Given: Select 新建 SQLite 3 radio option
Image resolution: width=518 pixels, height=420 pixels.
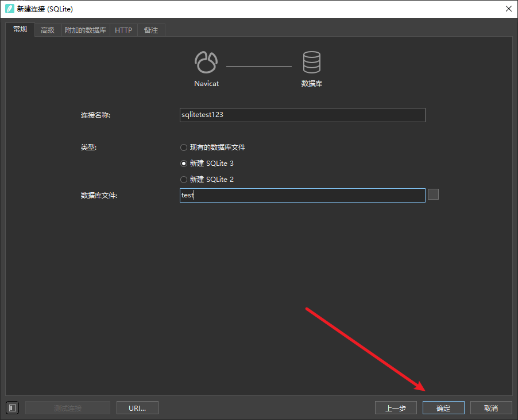Looking at the screenshot, I should [207, 164].
